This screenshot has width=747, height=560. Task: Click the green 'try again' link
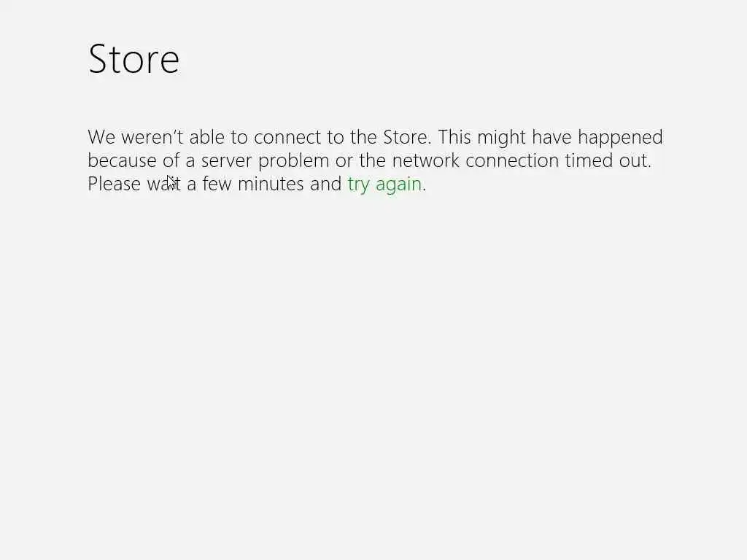pyautogui.click(x=385, y=184)
